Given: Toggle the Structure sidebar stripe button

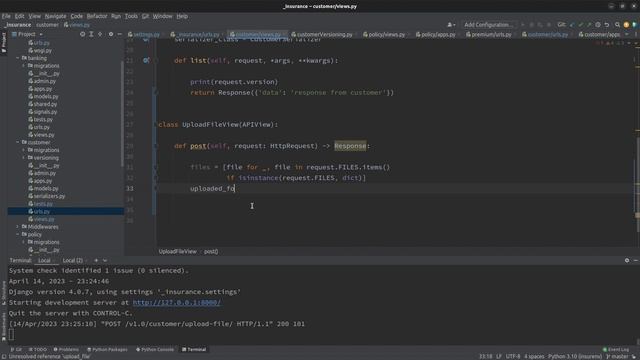Looking at the screenshot, I should tap(4, 293).
